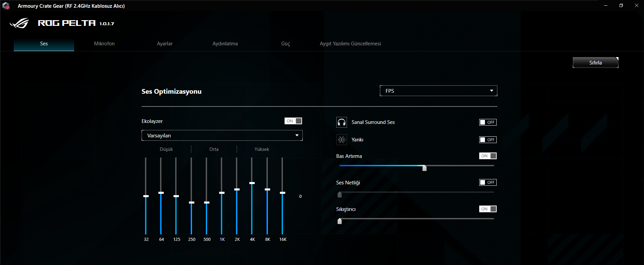Restore down the Armoury Crate Gear window
Viewport: 644px width, 265px height.
621,6
